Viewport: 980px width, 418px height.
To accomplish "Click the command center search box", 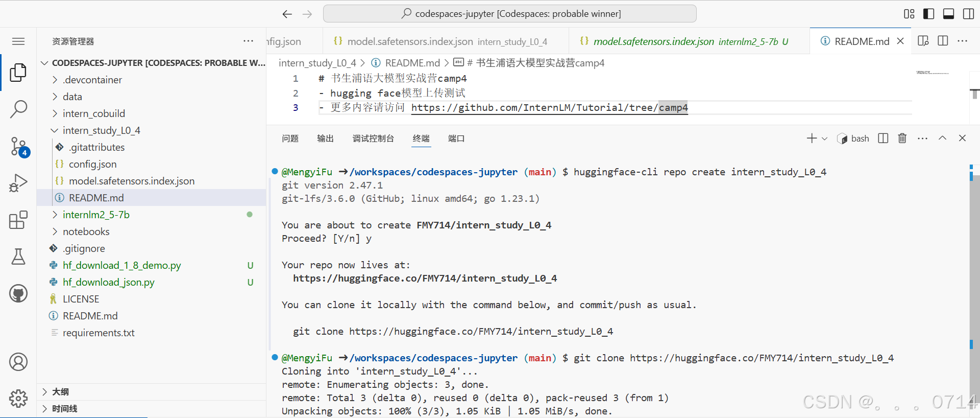I will [x=509, y=14].
